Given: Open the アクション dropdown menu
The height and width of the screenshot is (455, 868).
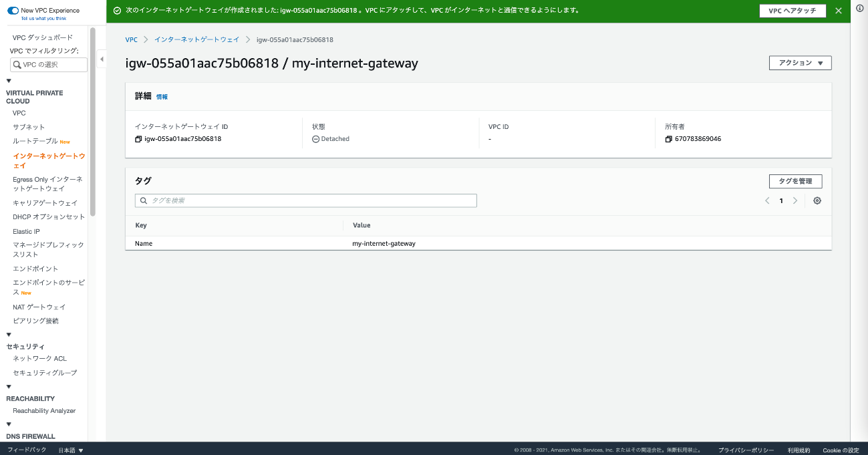Looking at the screenshot, I should (x=800, y=63).
